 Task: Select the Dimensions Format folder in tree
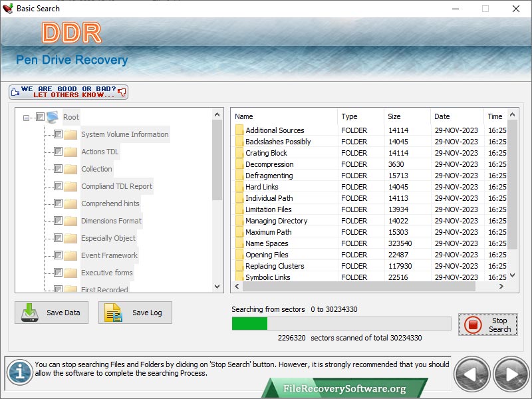(111, 221)
